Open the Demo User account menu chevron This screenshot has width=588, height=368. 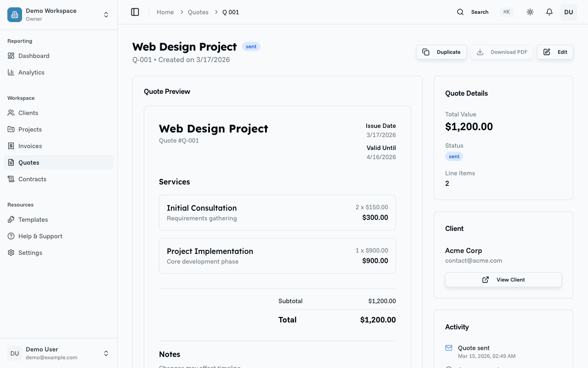pos(106,353)
